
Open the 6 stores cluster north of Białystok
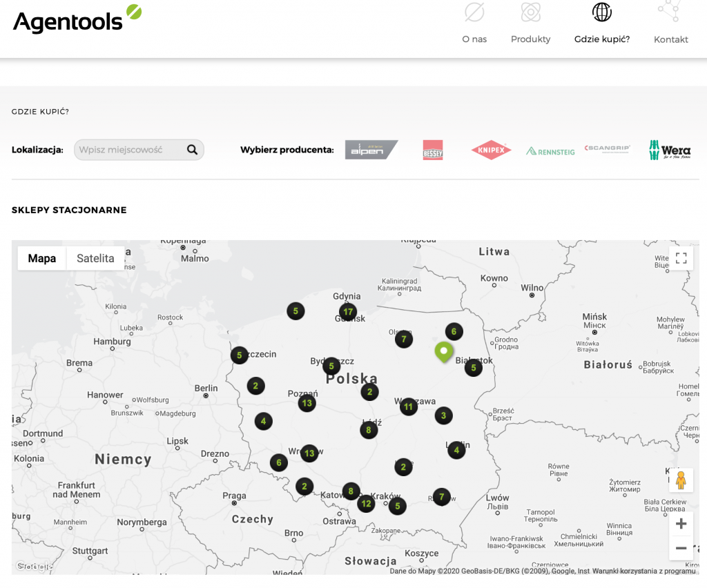(x=454, y=332)
